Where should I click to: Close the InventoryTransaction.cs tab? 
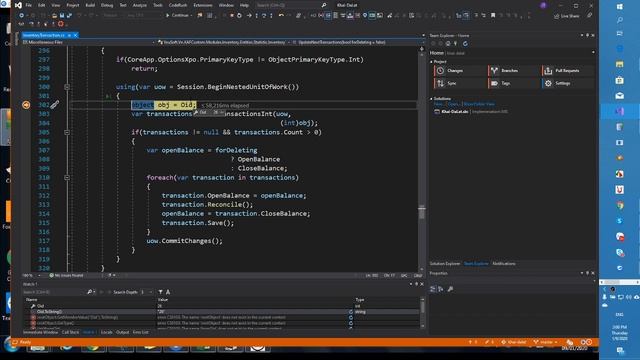(76, 36)
